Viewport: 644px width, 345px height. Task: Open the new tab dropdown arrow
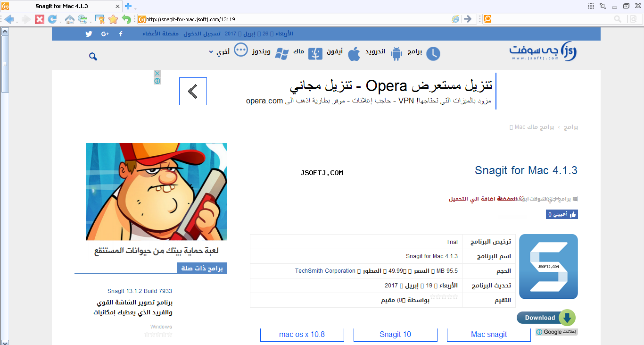tap(135, 8)
